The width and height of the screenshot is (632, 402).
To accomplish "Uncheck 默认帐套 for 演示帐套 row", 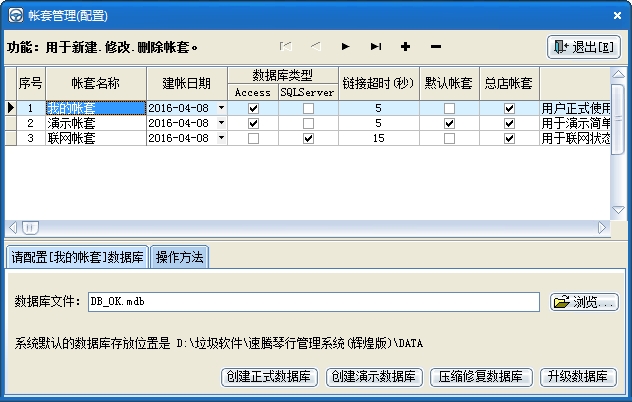I will 449,123.
